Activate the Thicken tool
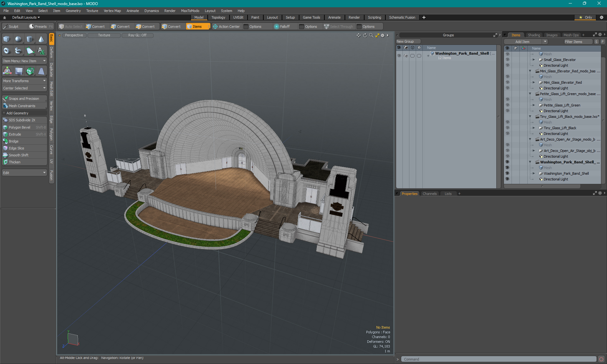607x364 pixels. click(24, 162)
